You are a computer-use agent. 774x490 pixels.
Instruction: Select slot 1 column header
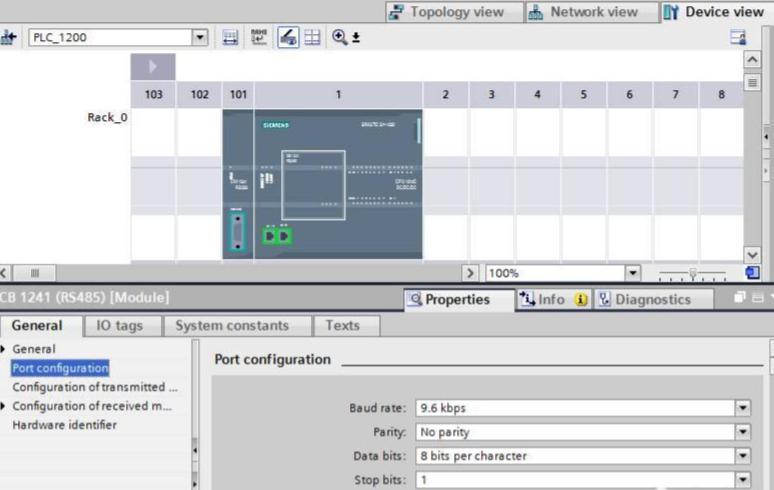(338, 94)
